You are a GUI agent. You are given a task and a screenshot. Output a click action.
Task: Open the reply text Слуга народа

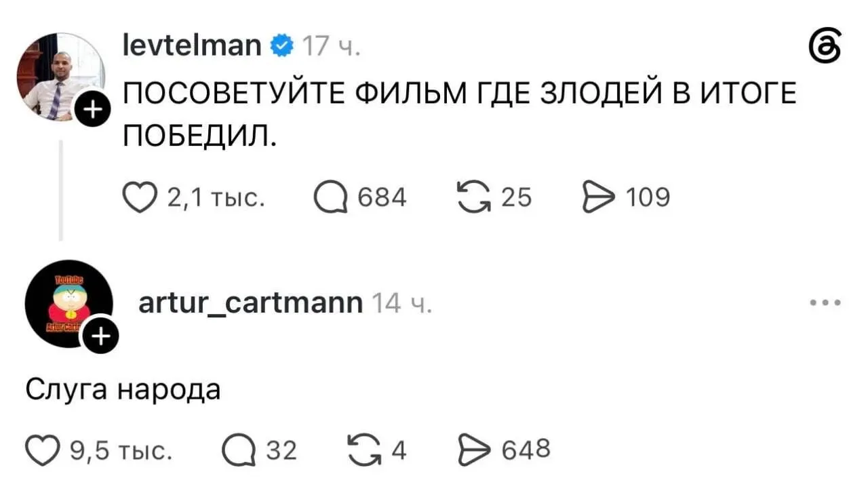123,391
